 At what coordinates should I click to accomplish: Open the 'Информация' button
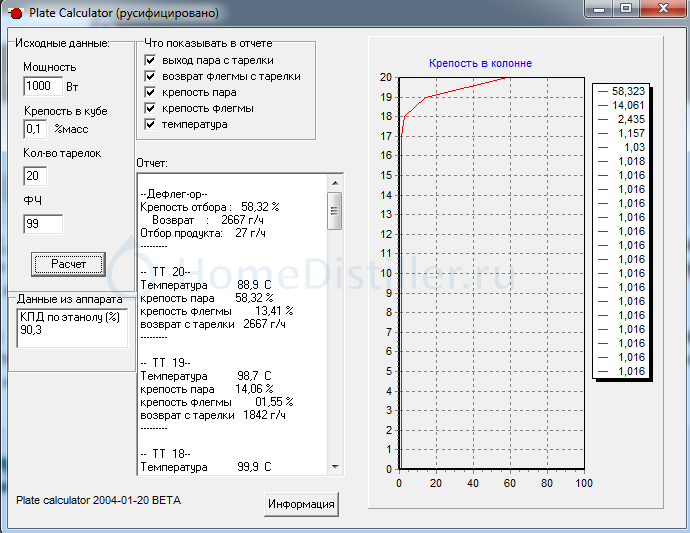[x=301, y=504]
